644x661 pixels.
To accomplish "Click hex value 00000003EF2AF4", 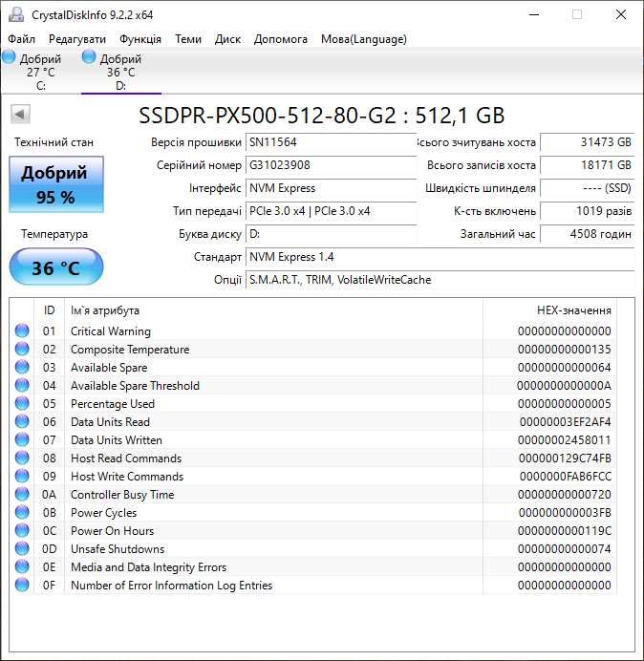I will pyautogui.click(x=565, y=422).
